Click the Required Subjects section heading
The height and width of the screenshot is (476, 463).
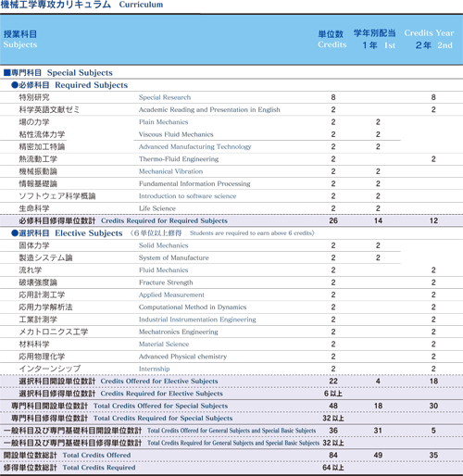[92, 85]
